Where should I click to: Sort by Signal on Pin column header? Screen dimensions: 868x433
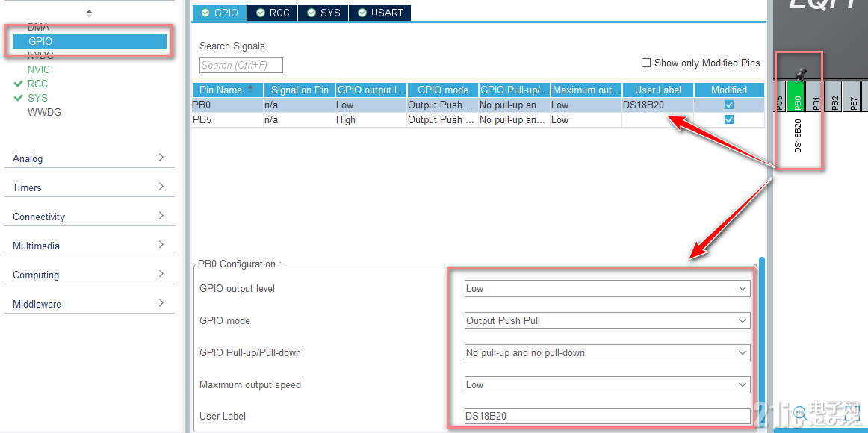pos(300,90)
